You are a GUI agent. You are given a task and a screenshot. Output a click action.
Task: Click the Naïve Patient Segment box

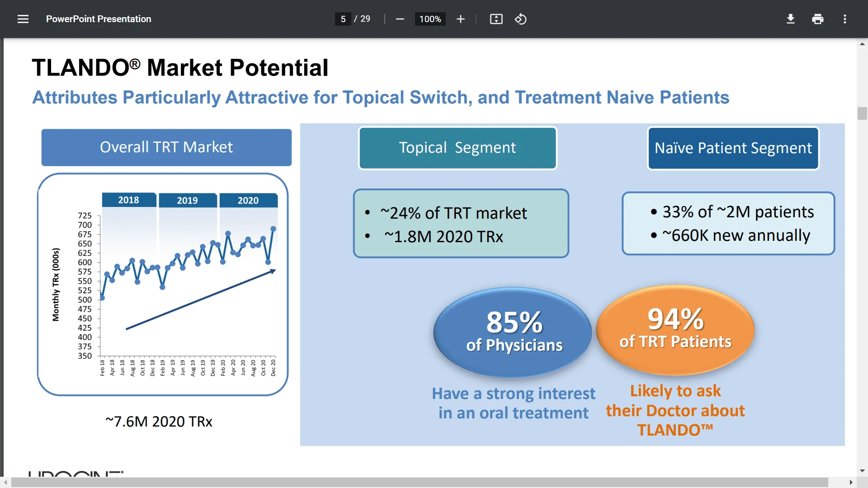click(733, 148)
